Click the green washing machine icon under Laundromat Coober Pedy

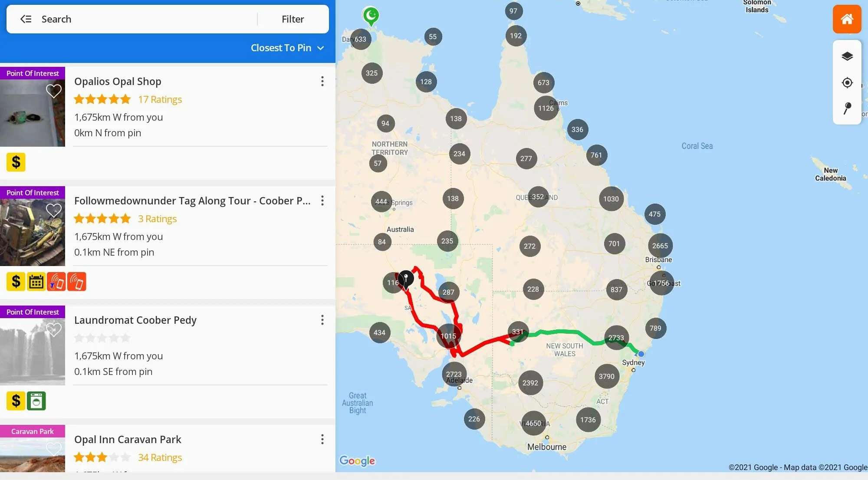pyautogui.click(x=36, y=401)
